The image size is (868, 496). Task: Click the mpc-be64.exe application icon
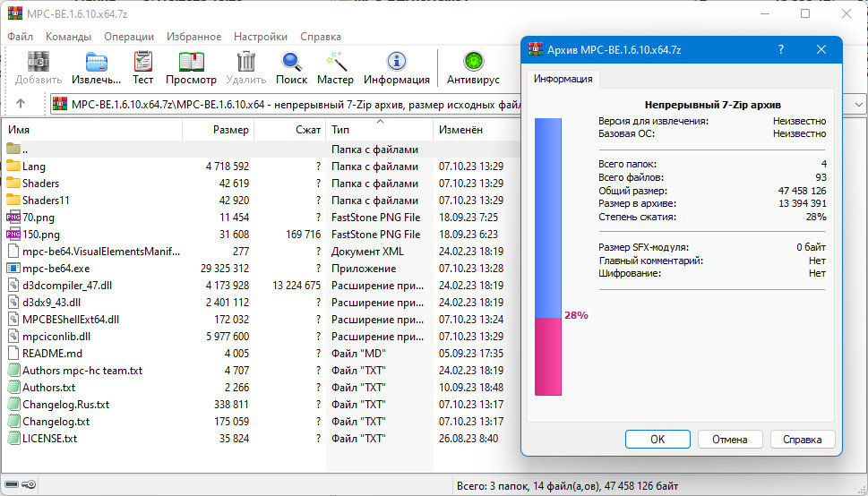tap(13, 268)
